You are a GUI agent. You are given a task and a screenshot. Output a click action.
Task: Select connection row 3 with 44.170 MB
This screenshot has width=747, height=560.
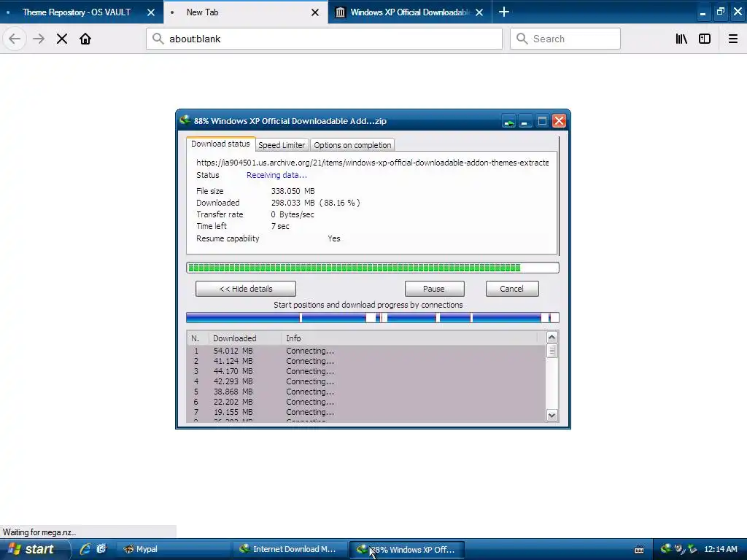pos(366,371)
